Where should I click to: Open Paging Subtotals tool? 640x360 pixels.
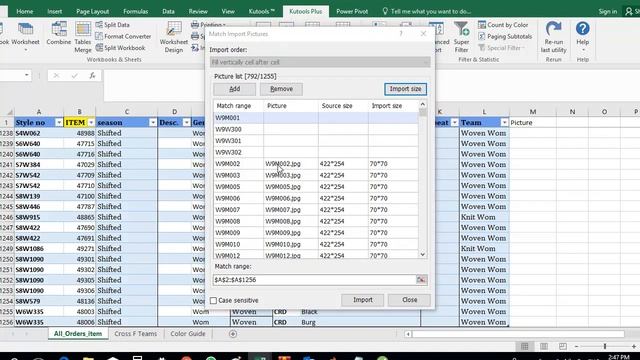pyautogui.click(x=505, y=36)
